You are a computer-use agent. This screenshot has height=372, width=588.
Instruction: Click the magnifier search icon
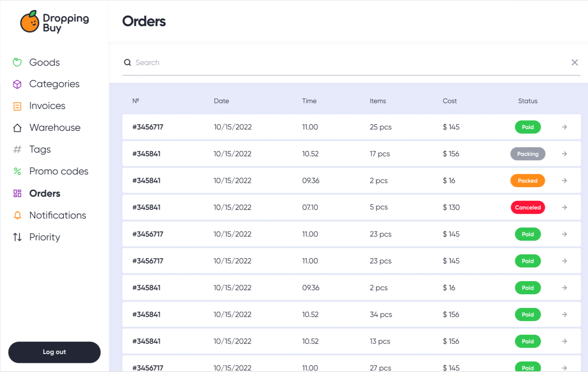127,62
